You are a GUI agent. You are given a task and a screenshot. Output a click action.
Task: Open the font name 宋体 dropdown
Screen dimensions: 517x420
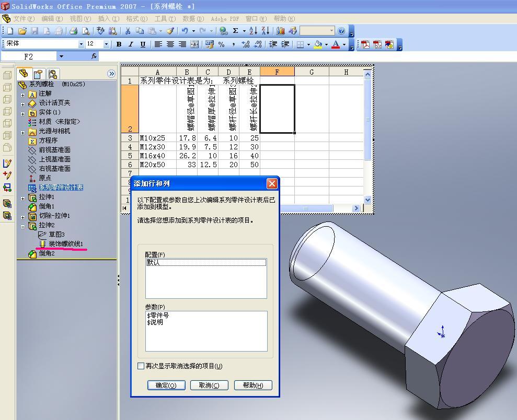(x=81, y=44)
